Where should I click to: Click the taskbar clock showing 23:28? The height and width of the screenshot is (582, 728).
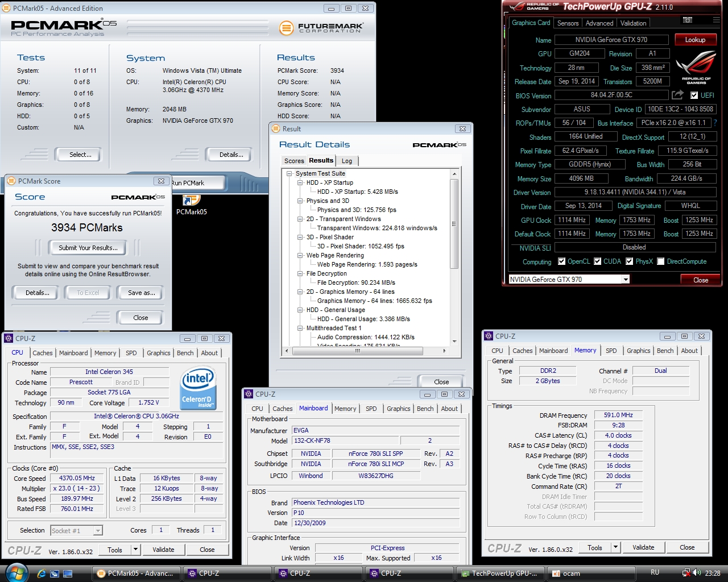(x=712, y=573)
